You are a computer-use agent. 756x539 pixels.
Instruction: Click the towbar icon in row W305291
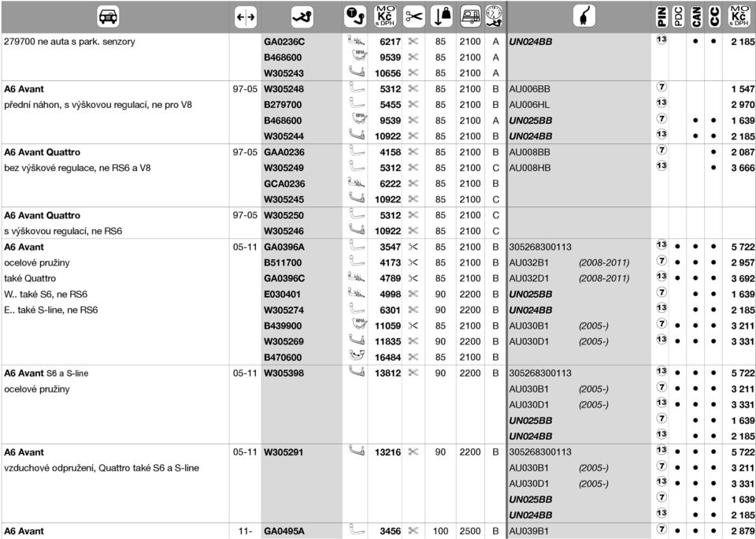357,451
